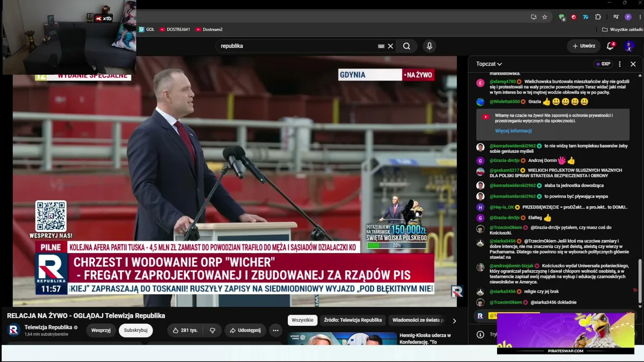
Task: Dislike the video
Action: pyautogui.click(x=212, y=330)
